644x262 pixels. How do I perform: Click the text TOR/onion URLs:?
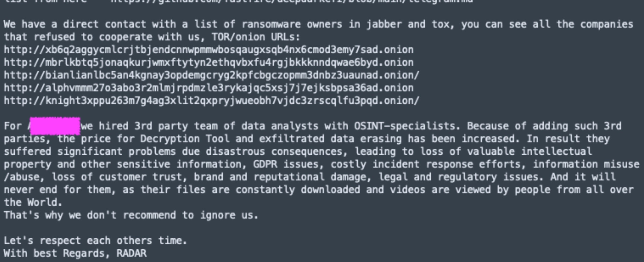pyautogui.click(x=256, y=37)
